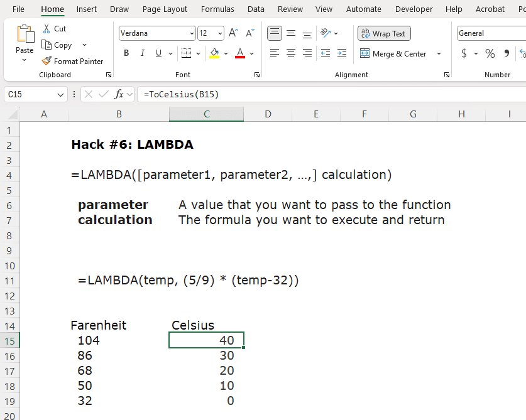Toggle Merge & Center on selection
526x420 pixels.
(x=395, y=54)
